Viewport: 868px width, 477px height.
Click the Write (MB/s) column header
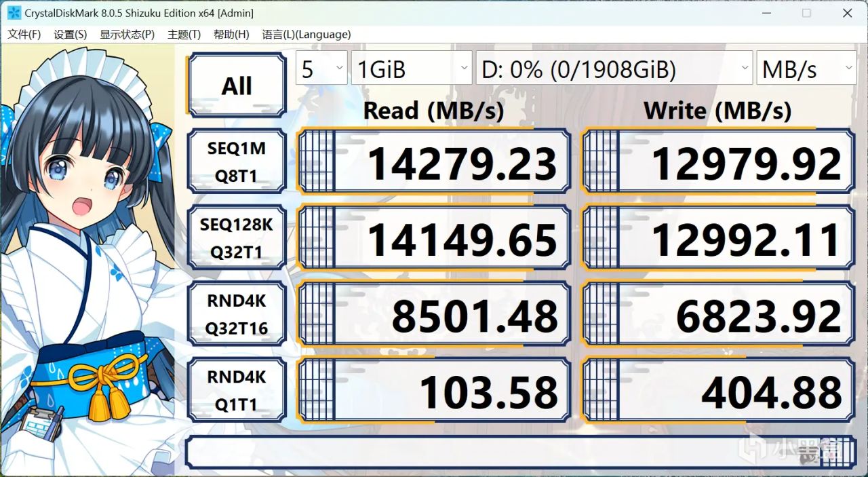tap(717, 111)
